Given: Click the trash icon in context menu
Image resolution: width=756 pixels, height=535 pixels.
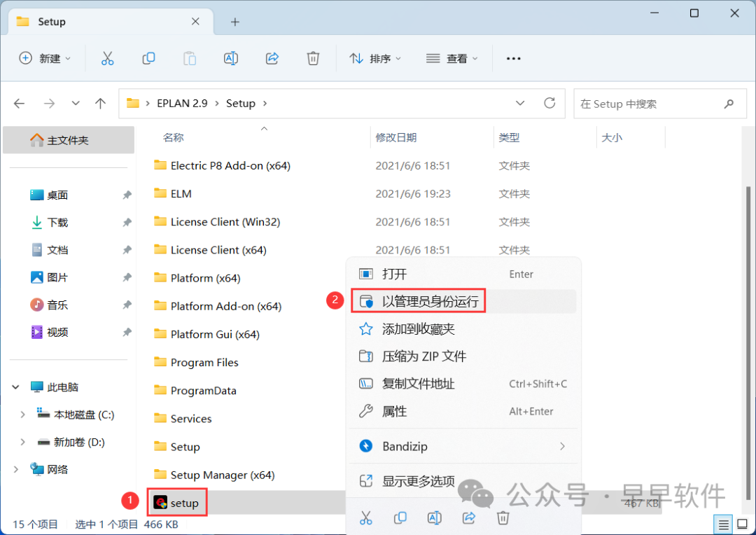Looking at the screenshot, I should [x=503, y=517].
